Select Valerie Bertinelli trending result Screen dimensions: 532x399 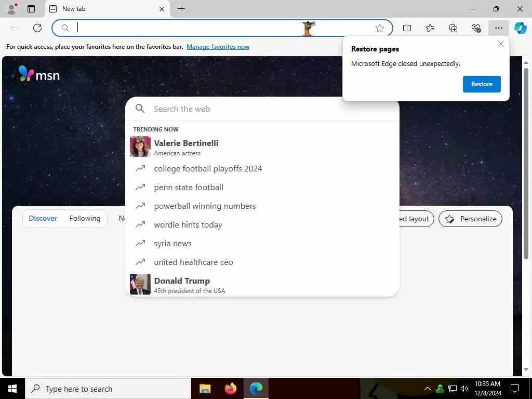(262, 147)
